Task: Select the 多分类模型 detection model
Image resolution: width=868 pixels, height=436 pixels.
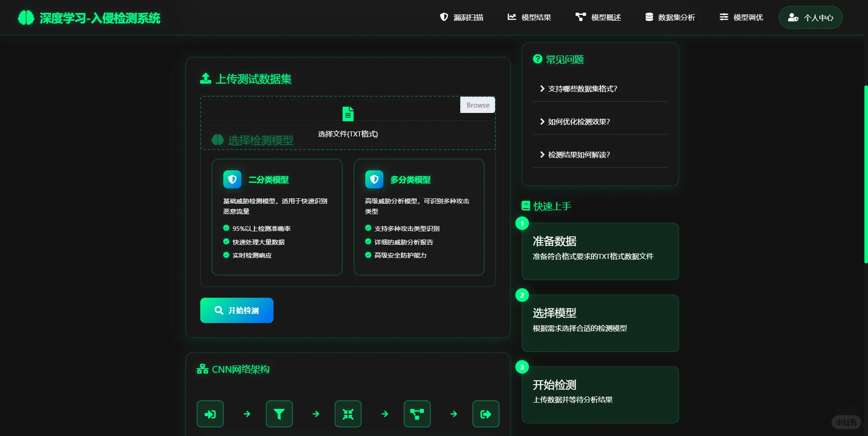Action: 419,217
